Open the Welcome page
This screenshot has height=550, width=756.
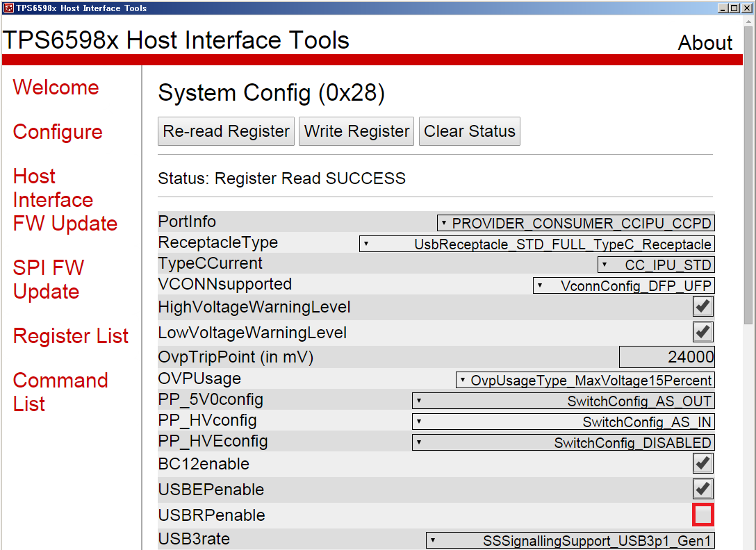56,87
